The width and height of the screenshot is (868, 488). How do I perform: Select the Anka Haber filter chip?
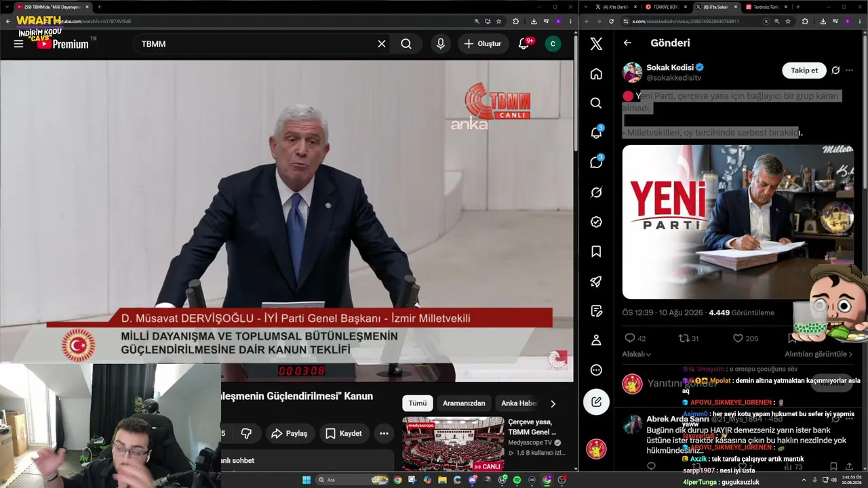(519, 403)
